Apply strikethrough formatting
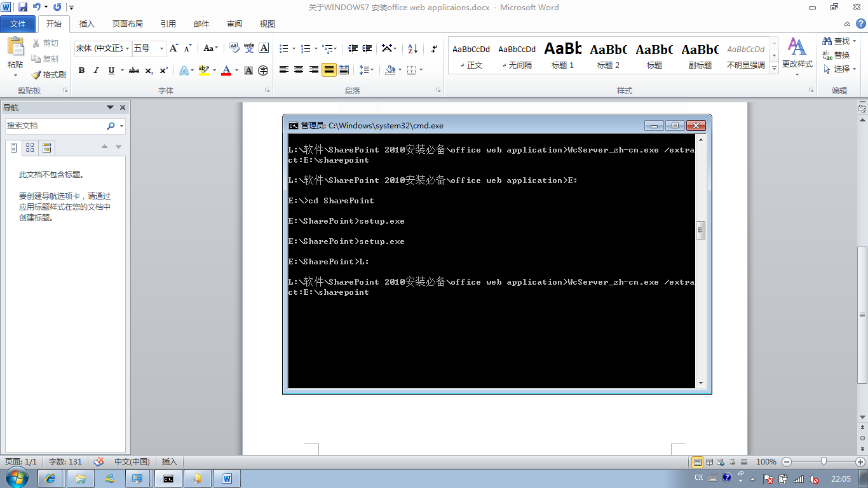 (134, 71)
